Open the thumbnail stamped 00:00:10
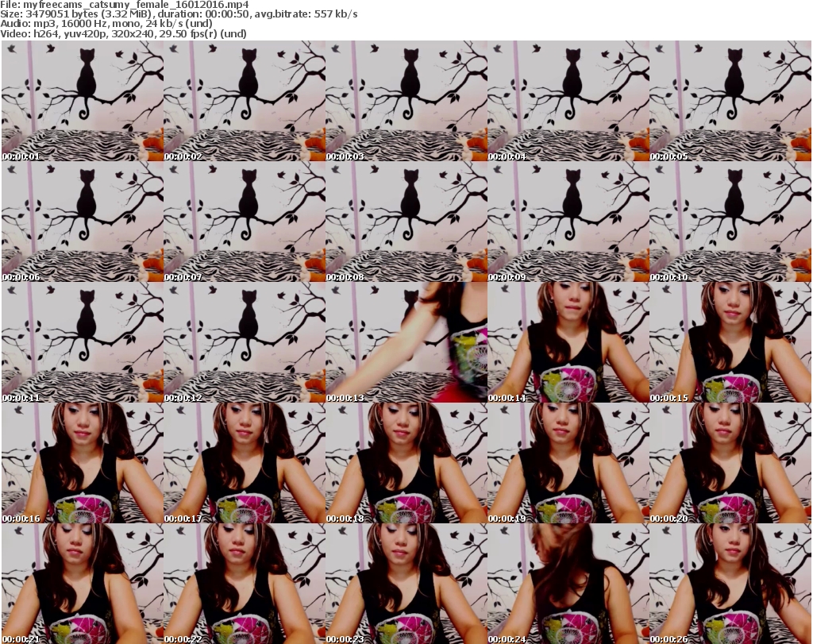813x644 pixels. pos(730,222)
